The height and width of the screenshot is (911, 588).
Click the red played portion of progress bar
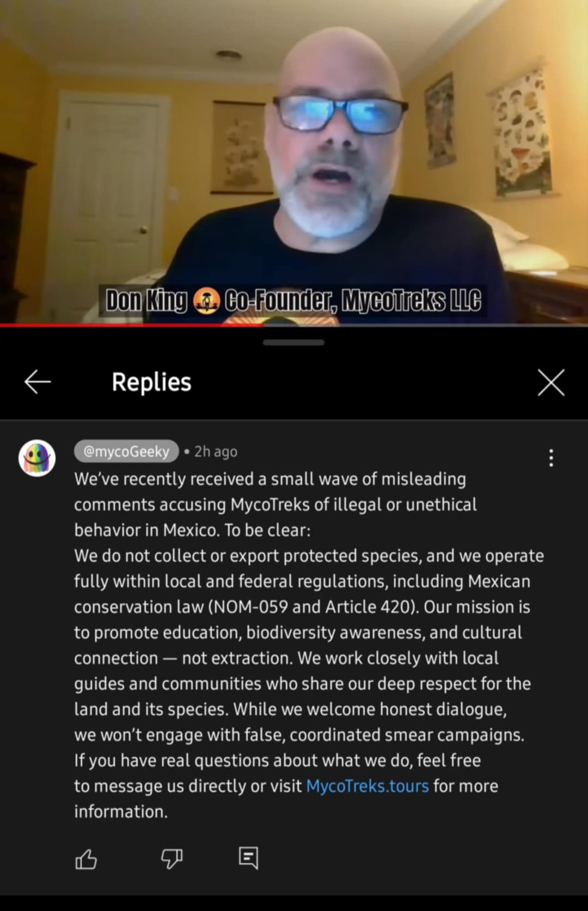(x=131, y=325)
